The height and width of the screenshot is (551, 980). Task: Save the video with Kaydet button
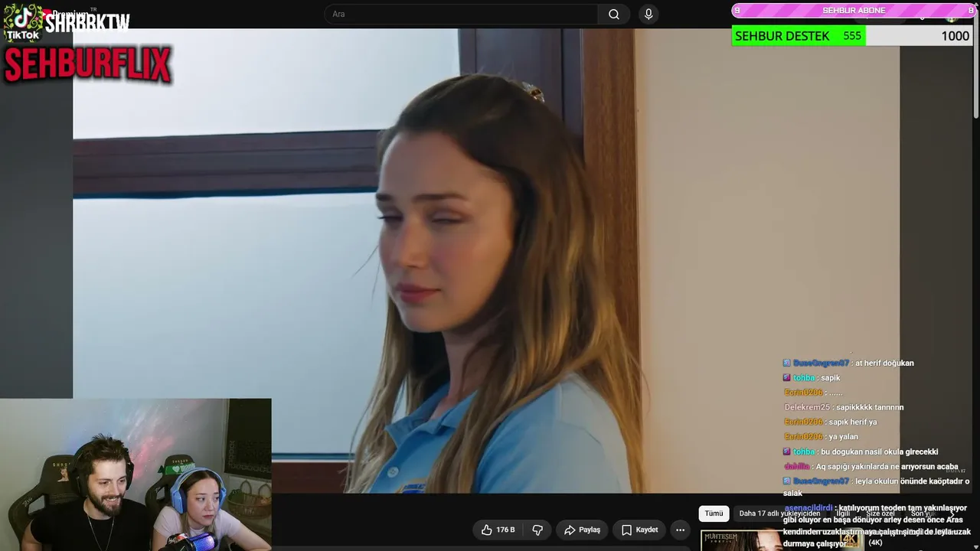[639, 530]
